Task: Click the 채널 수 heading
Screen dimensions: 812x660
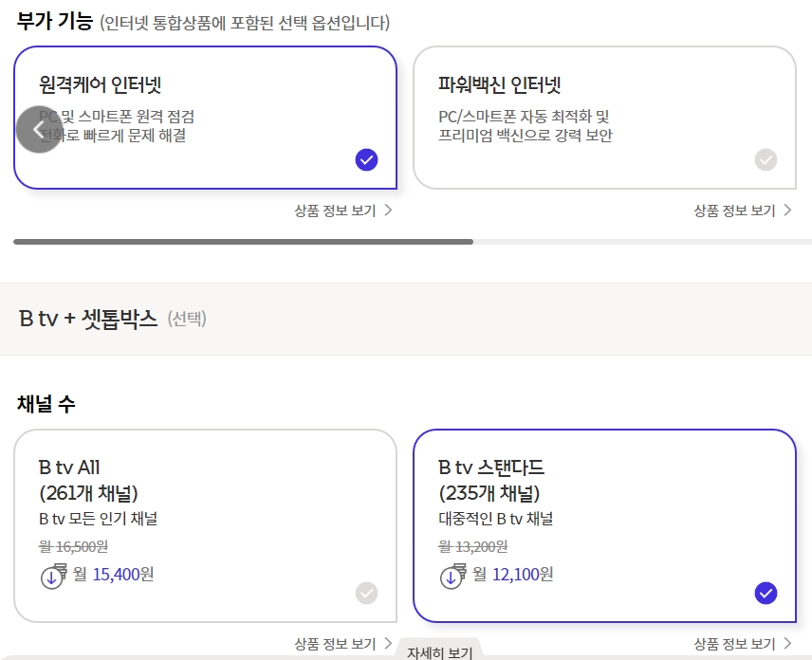Action: [46, 404]
